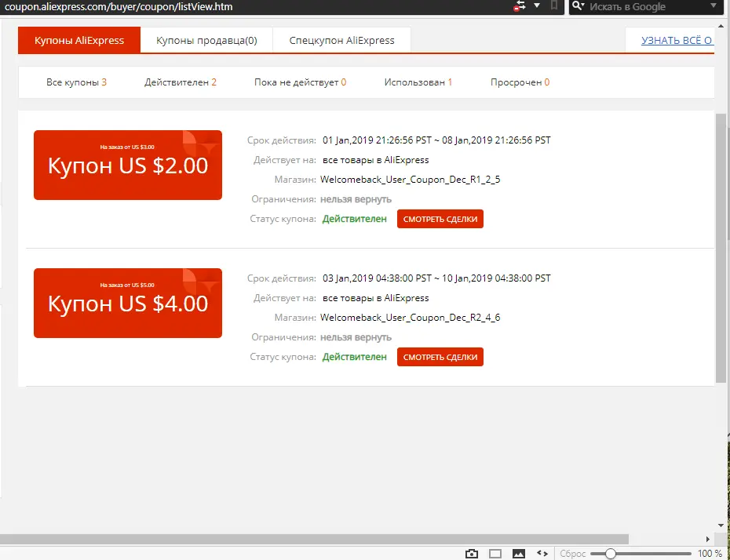Image resolution: width=730 pixels, height=560 pixels.
Task: Open the search field suggestions dropdown arrow
Action: [x=714, y=5]
